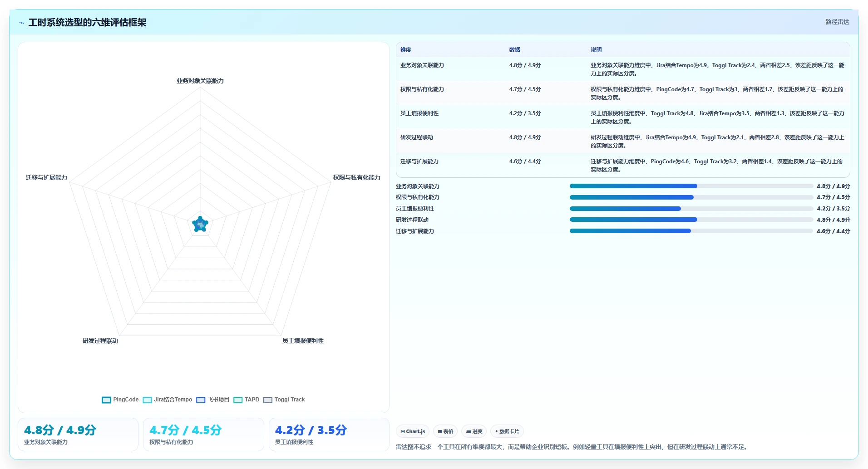868x469 pixels.
Task: Click description mentioning PingCode为4.7
Action: (717, 93)
